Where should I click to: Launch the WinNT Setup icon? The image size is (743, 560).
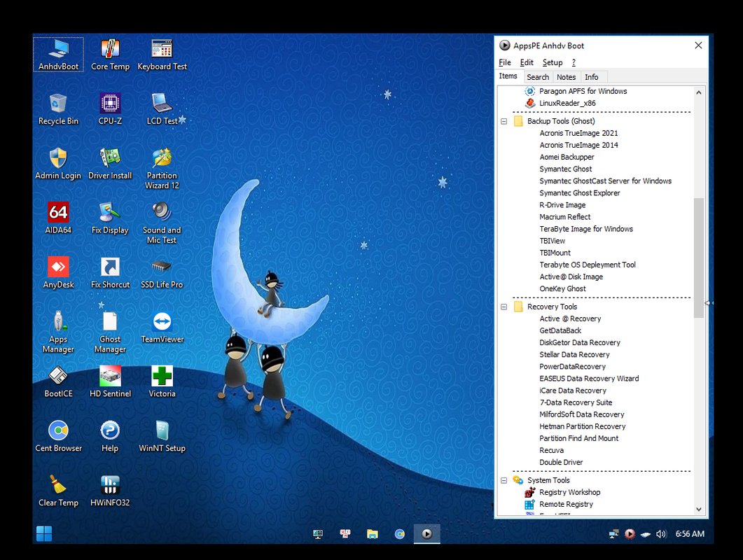click(162, 436)
